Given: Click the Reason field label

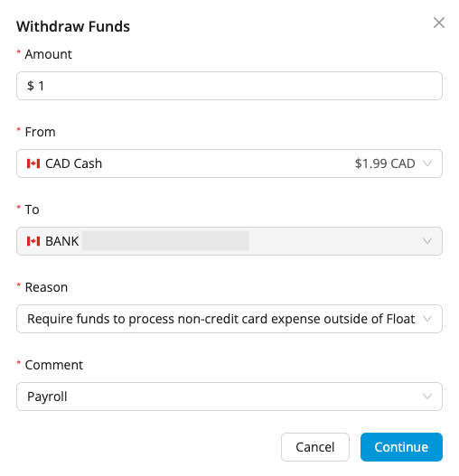Looking at the screenshot, I should pos(46,287).
